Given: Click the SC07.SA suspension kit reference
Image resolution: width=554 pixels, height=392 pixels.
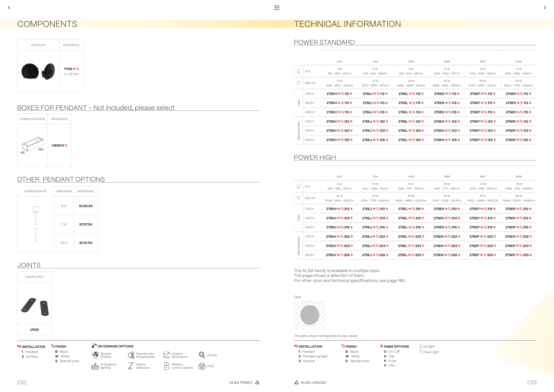Looking at the screenshot, I should 86,224.
